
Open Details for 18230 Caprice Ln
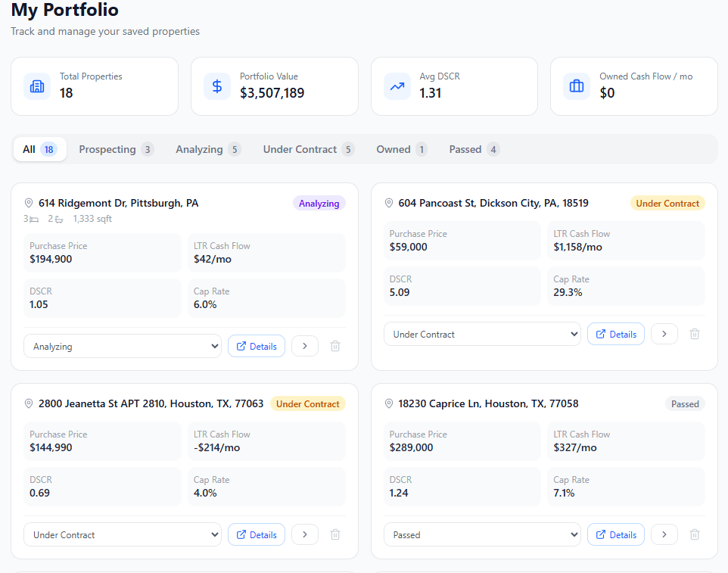coord(616,534)
